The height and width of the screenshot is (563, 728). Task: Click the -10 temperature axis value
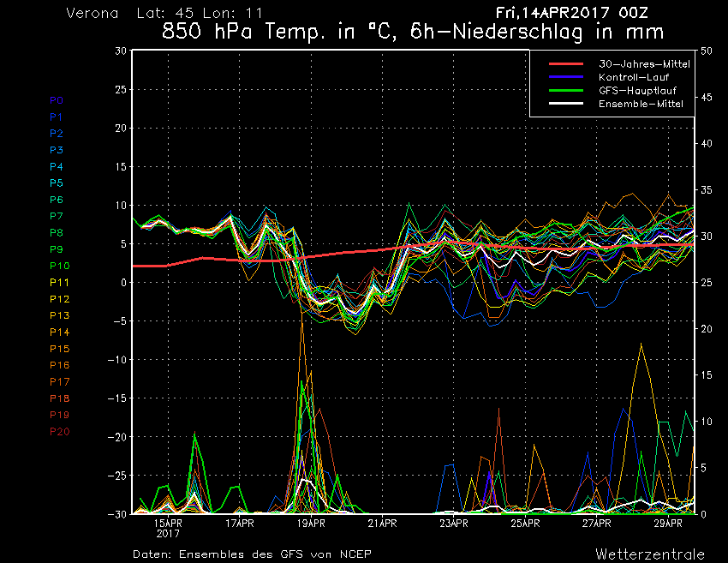[117, 360]
